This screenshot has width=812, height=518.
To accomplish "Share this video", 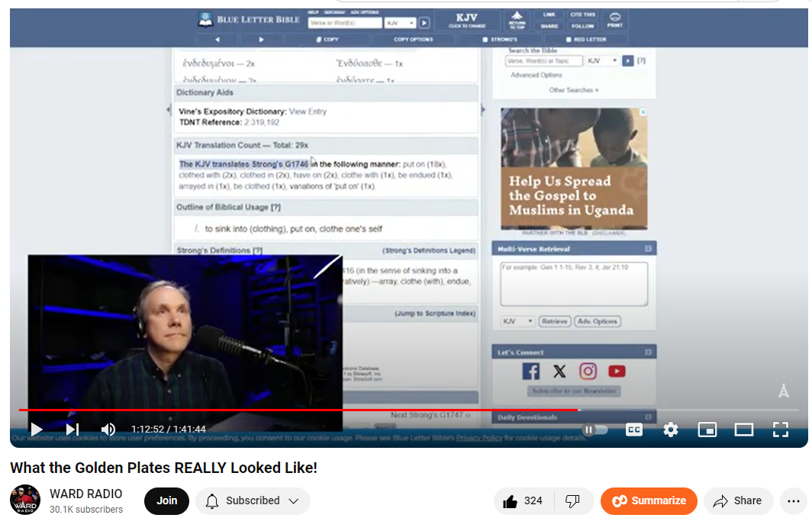I will (738, 501).
